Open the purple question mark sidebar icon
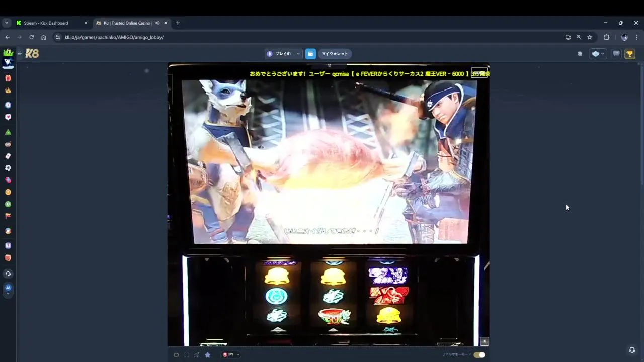 [x=8, y=246]
